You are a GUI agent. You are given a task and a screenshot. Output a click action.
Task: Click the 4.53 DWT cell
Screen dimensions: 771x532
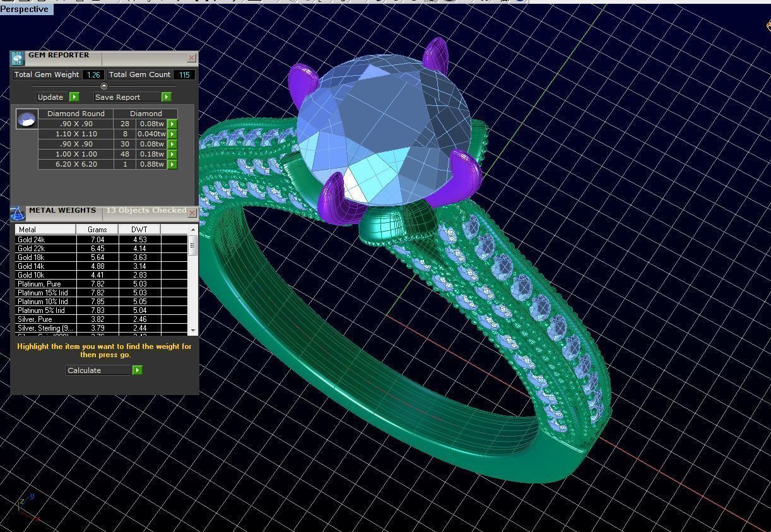(139, 240)
